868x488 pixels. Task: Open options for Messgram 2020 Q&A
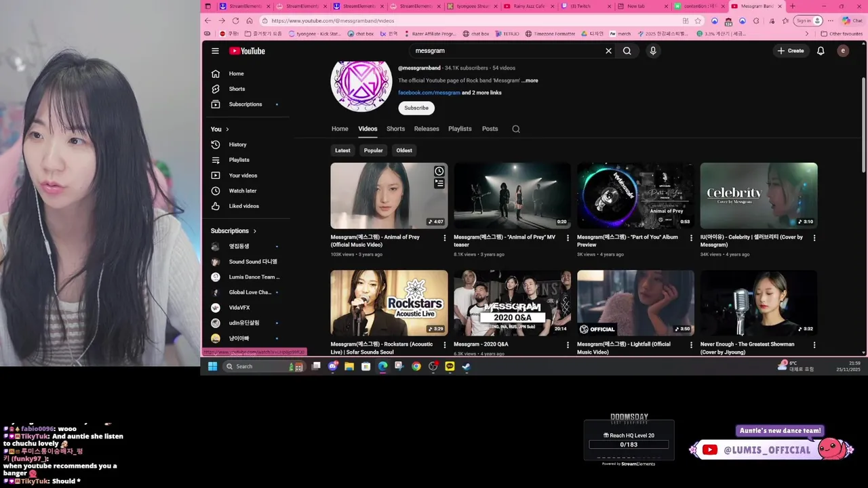click(x=568, y=345)
